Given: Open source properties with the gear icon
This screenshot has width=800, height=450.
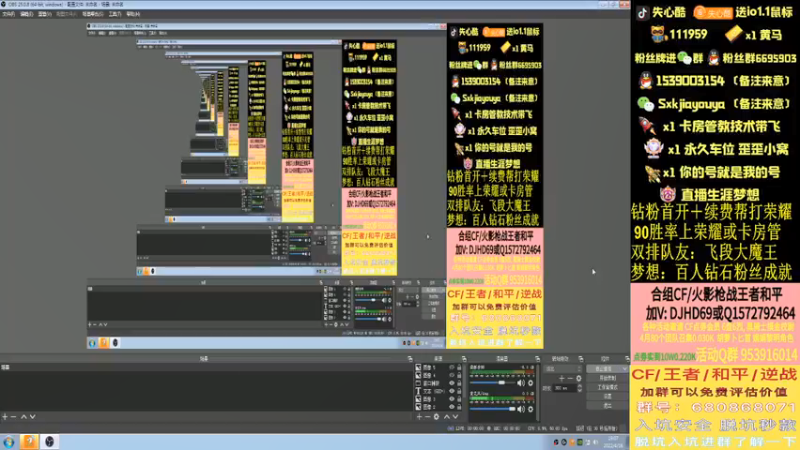Looking at the screenshot, I should [x=436, y=417].
